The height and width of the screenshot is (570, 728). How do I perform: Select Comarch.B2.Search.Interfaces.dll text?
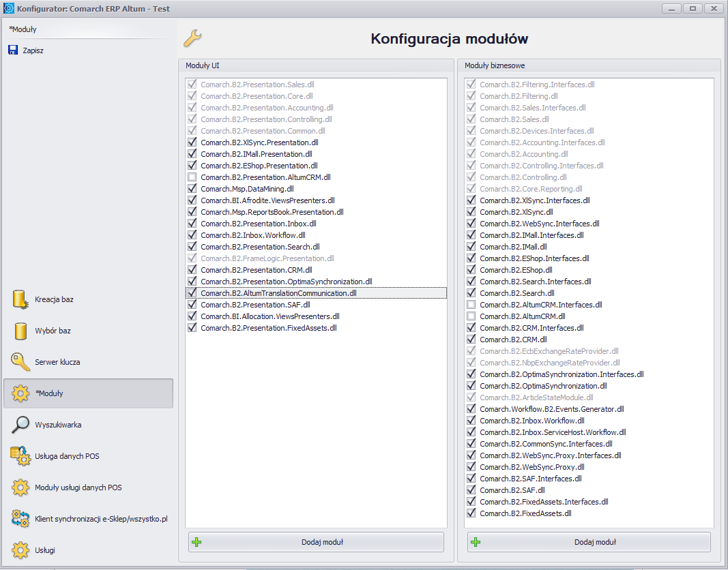(536, 281)
